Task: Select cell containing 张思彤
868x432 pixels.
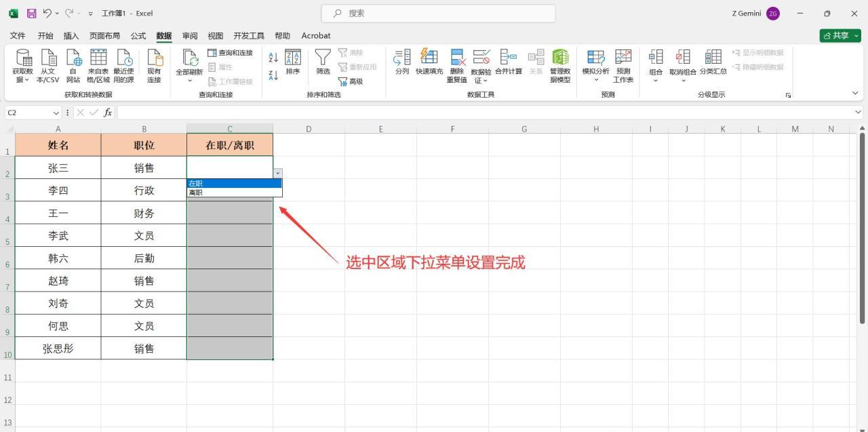Action: pos(58,349)
